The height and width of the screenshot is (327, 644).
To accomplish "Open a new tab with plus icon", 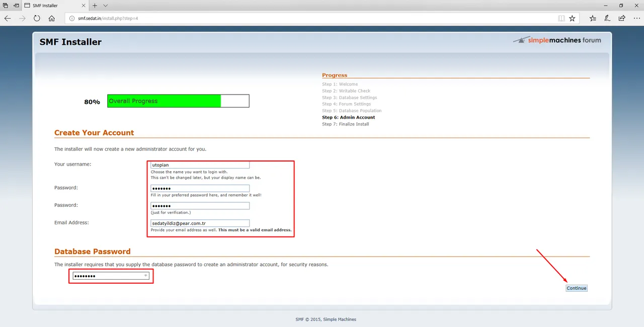I will pos(95,6).
